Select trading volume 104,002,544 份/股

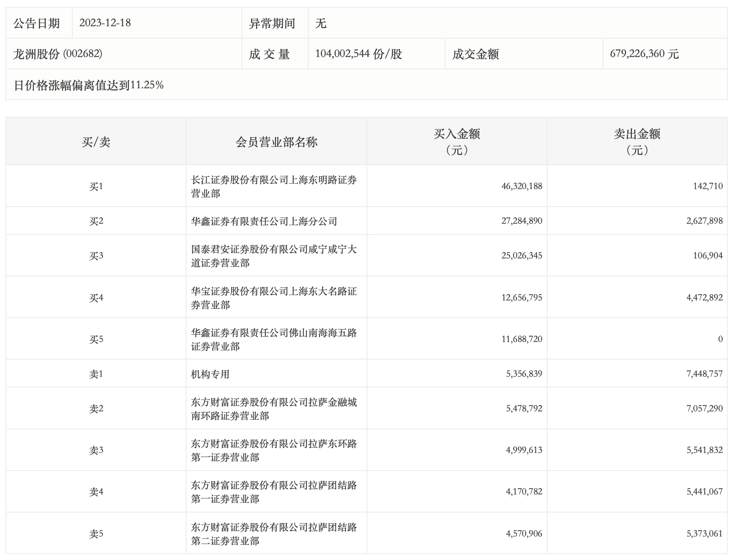click(359, 54)
